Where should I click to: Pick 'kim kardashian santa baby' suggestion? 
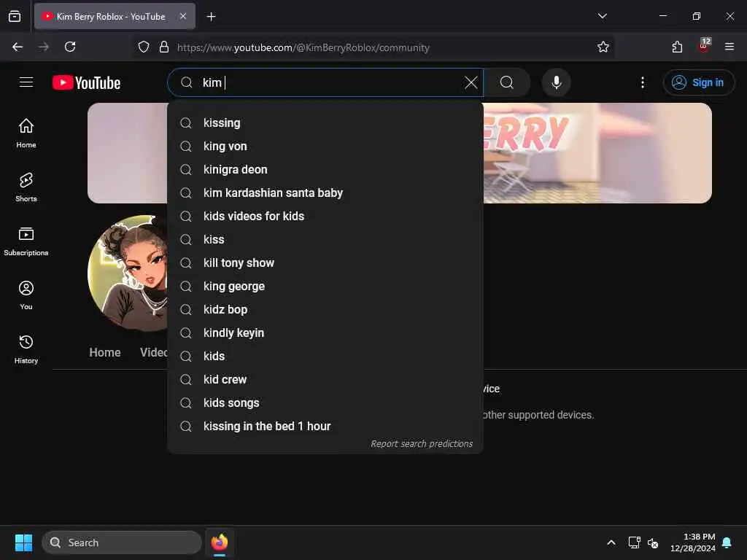pos(325,192)
